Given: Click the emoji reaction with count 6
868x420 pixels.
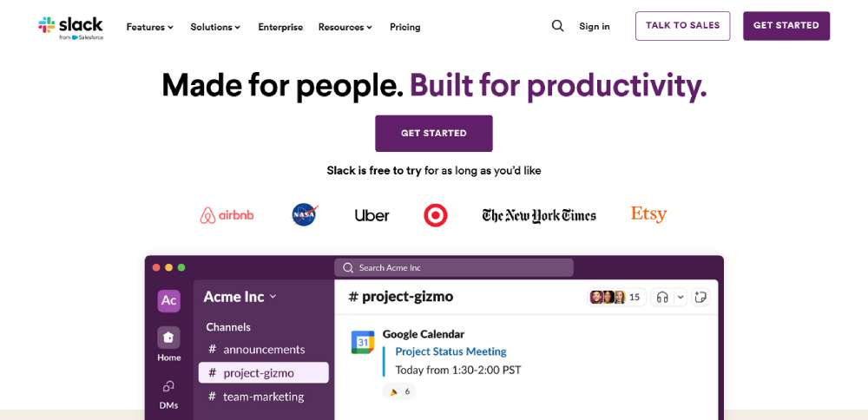Looking at the screenshot, I should coord(399,391).
